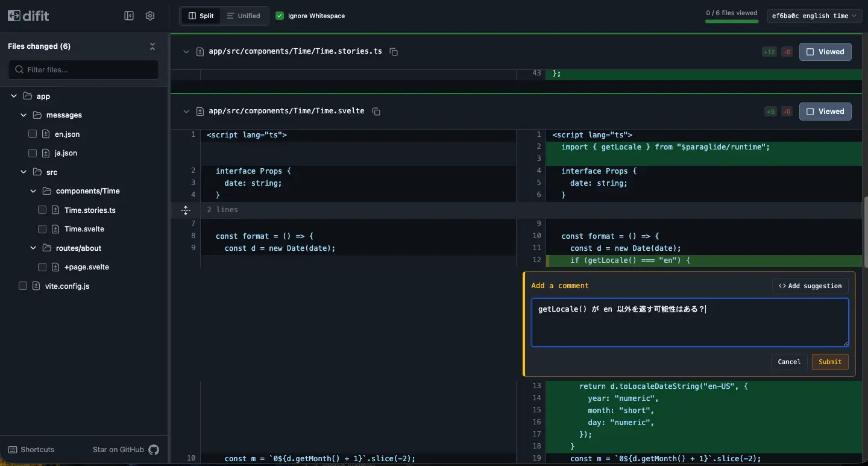Open the GitHub icon link

point(154,450)
